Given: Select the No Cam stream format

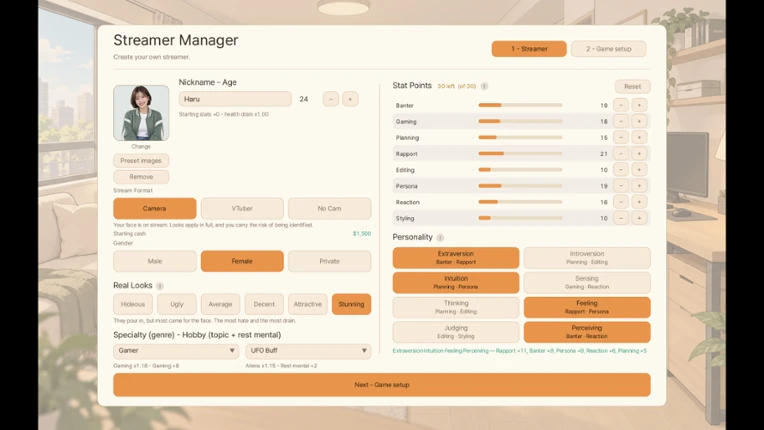Looking at the screenshot, I should [329, 208].
